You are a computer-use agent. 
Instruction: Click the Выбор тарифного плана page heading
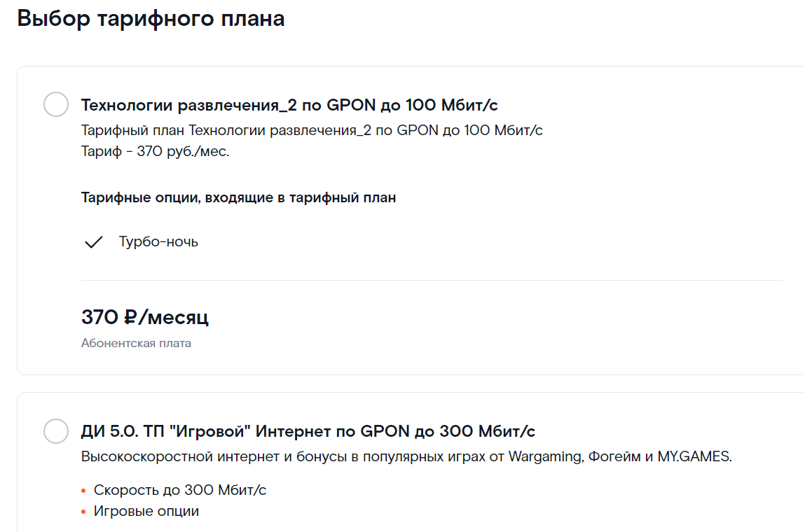151,19
